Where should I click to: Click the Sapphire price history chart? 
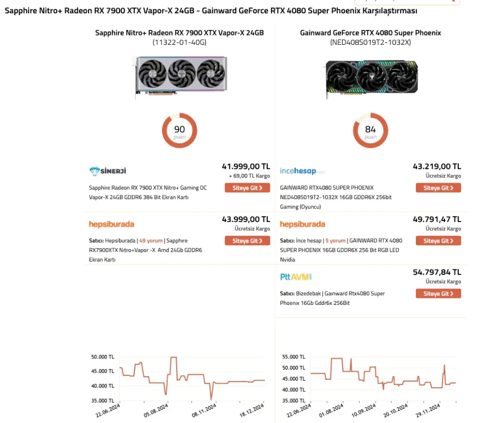192,378
